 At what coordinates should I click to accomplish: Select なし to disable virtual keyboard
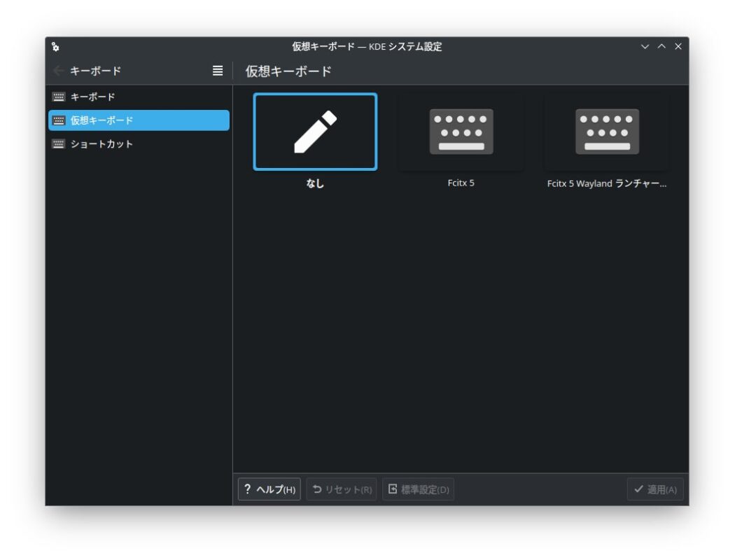click(x=316, y=130)
